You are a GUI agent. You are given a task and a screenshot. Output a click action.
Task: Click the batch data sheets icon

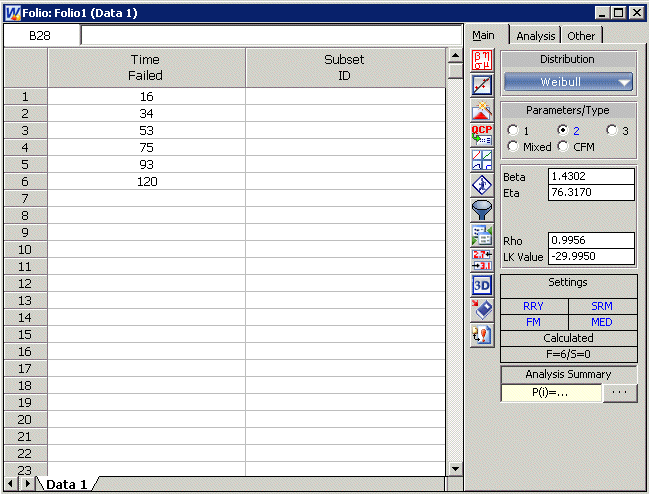point(482,235)
